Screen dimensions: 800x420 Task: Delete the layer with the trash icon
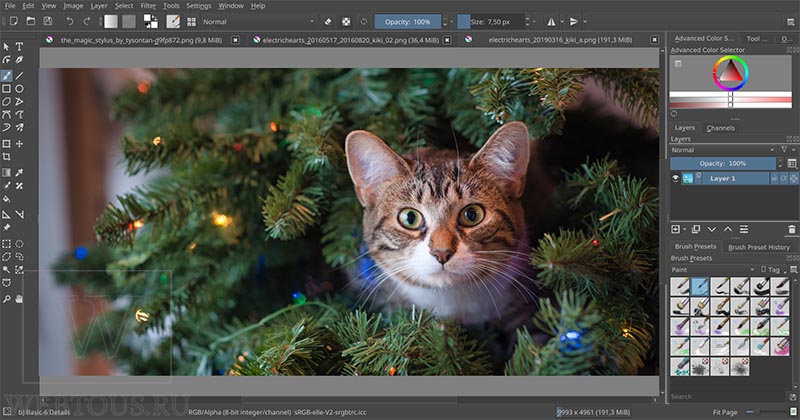[x=792, y=230]
